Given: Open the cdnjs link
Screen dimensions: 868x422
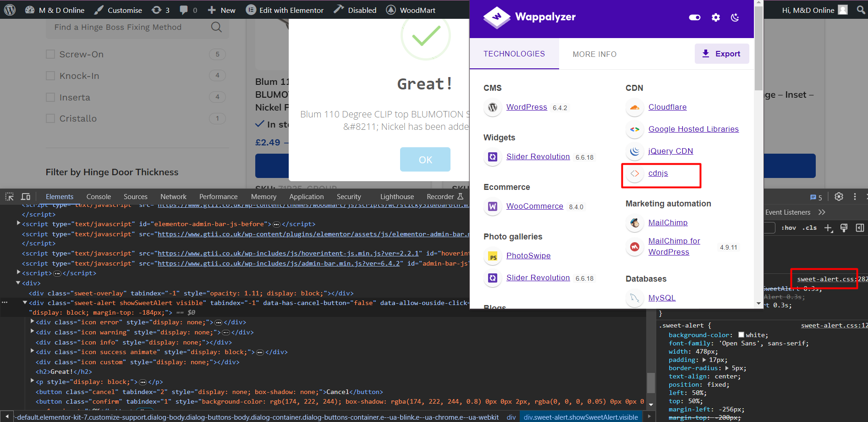Looking at the screenshot, I should tap(658, 173).
